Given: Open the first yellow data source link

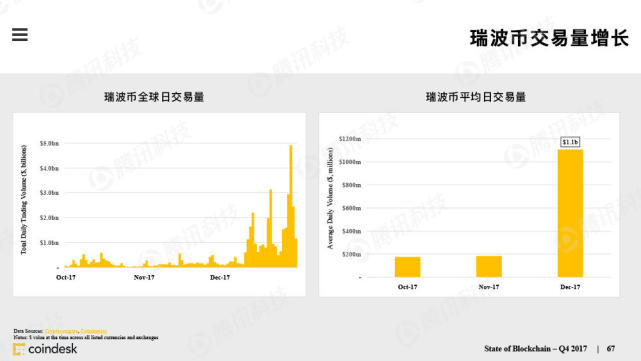Looking at the screenshot, I should 61,331.
